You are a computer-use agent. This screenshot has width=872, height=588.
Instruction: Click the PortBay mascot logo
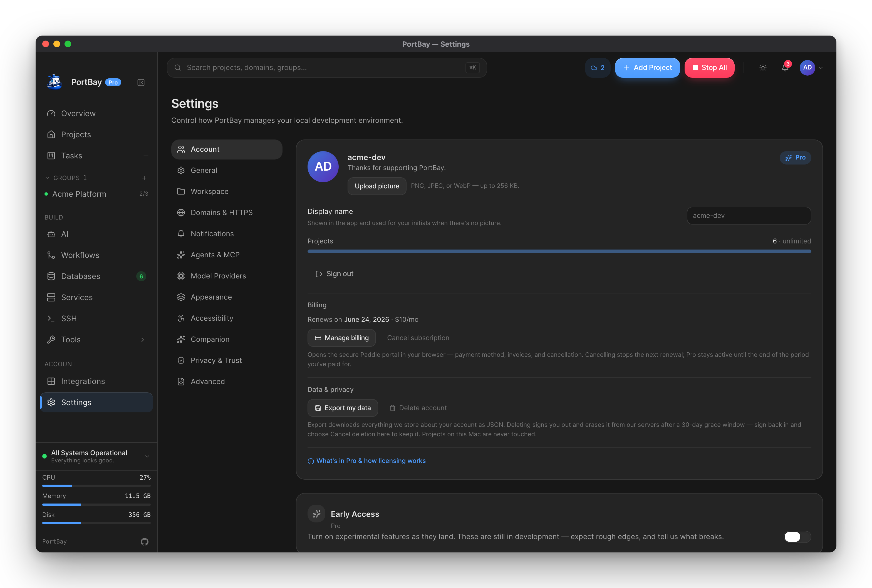[x=55, y=82]
